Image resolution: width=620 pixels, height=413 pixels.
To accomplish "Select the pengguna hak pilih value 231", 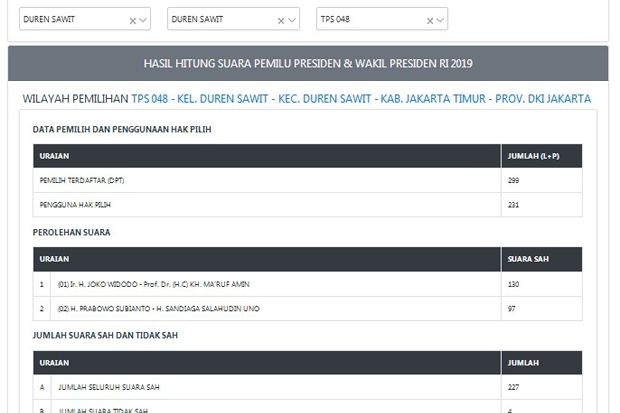I will 513,205.
